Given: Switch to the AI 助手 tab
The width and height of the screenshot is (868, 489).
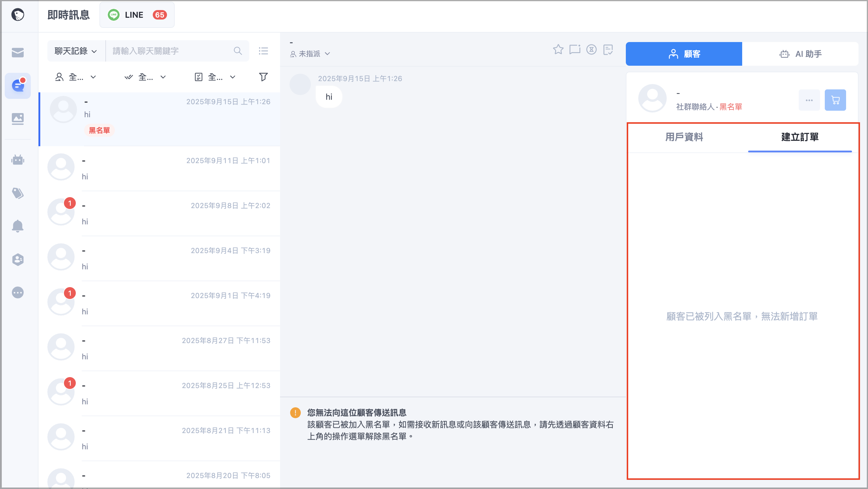Looking at the screenshot, I should tap(800, 54).
